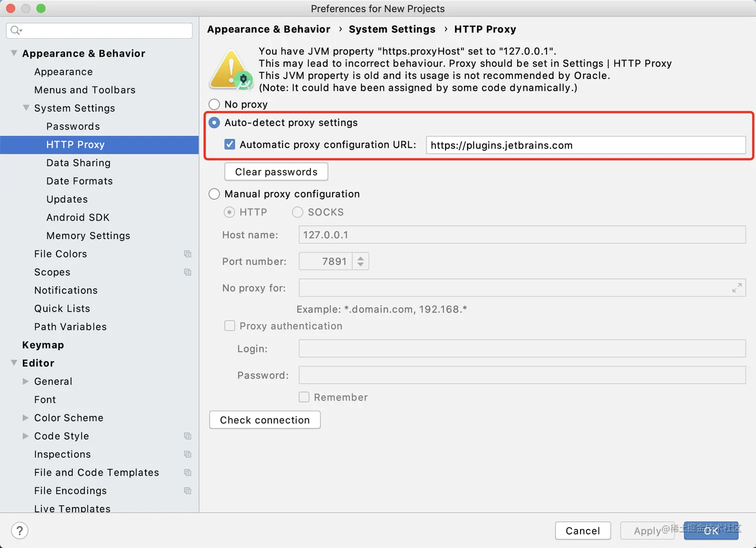The image size is (756, 548).
Task: Click the per-project icon beside File Colors
Action: tap(187, 254)
